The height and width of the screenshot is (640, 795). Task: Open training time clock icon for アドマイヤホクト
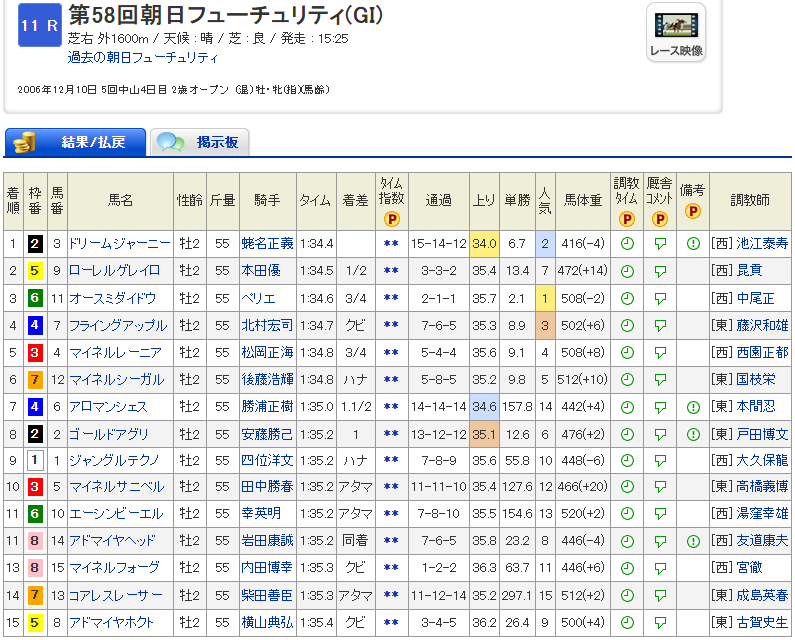click(x=627, y=622)
